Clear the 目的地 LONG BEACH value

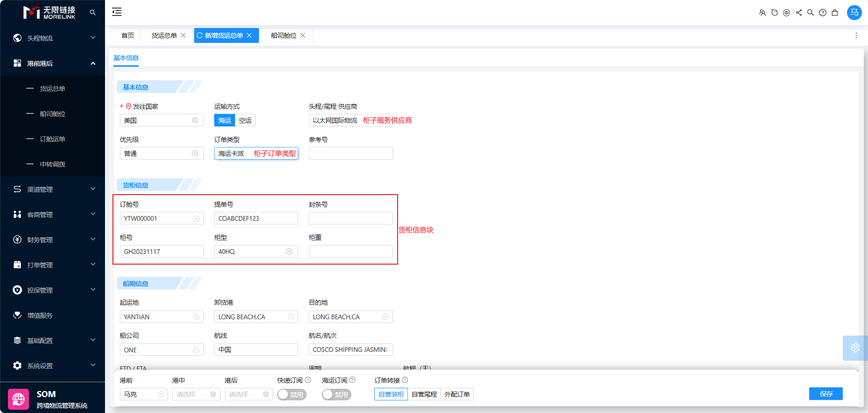385,317
